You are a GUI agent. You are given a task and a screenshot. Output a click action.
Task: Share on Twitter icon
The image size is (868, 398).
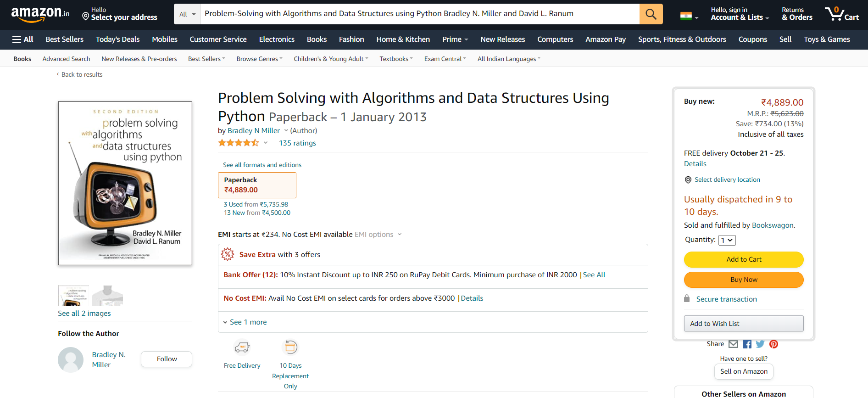coord(760,344)
